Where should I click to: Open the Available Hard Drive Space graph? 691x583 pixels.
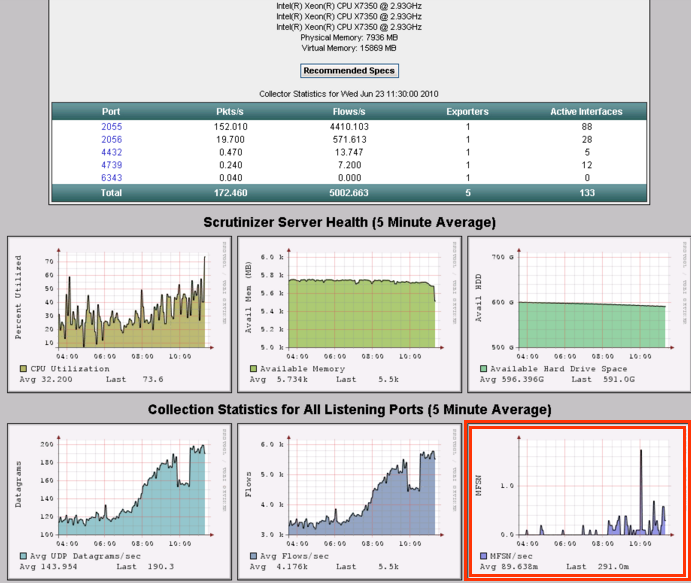click(579, 305)
